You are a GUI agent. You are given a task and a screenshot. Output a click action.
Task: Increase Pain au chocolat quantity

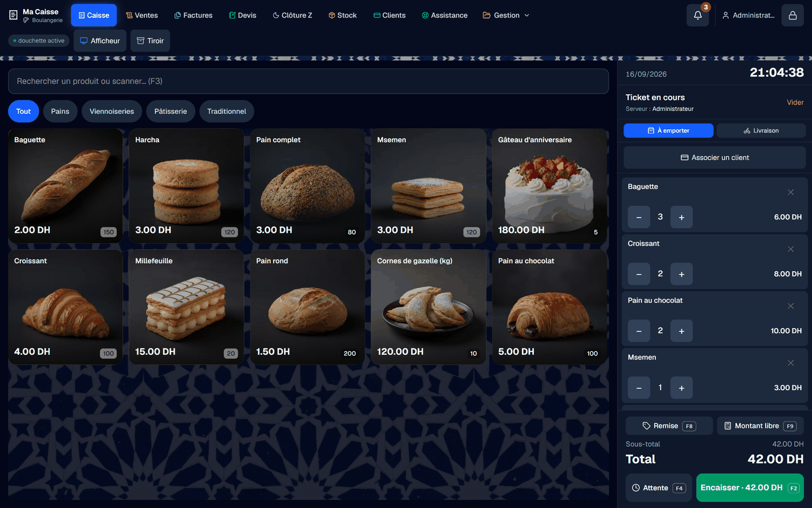coord(681,331)
